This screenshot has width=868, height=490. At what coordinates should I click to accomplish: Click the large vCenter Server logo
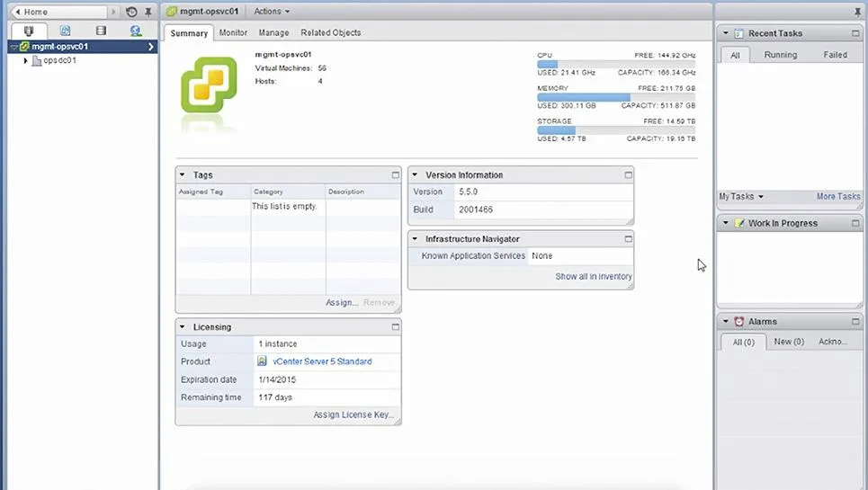(x=209, y=85)
